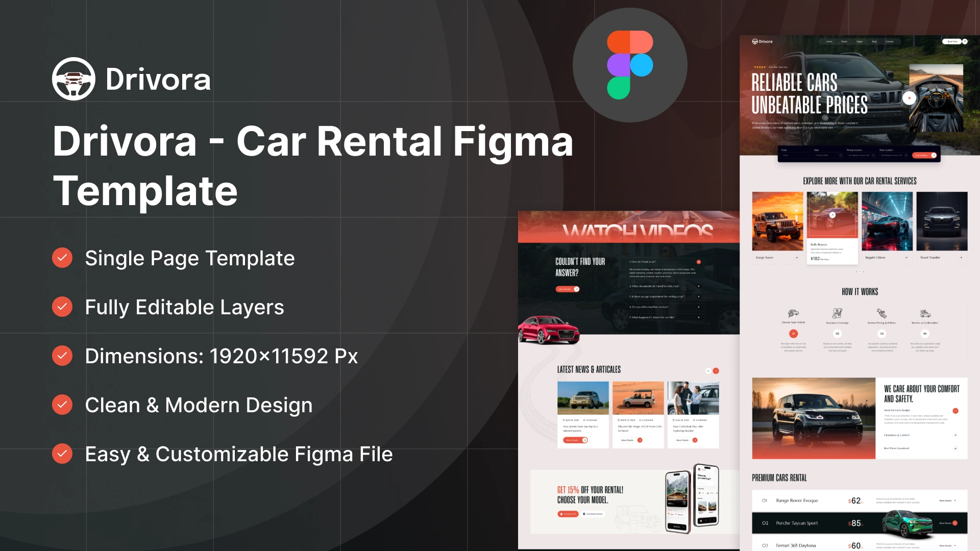Open Blog menu item in mockup navbar

pos(874,41)
